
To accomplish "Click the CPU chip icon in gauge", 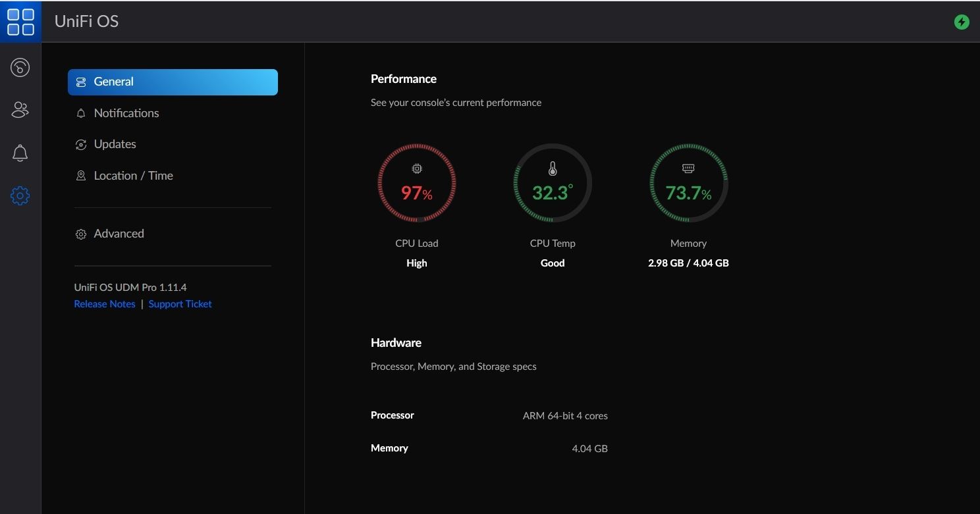I will pyautogui.click(x=417, y=169).
